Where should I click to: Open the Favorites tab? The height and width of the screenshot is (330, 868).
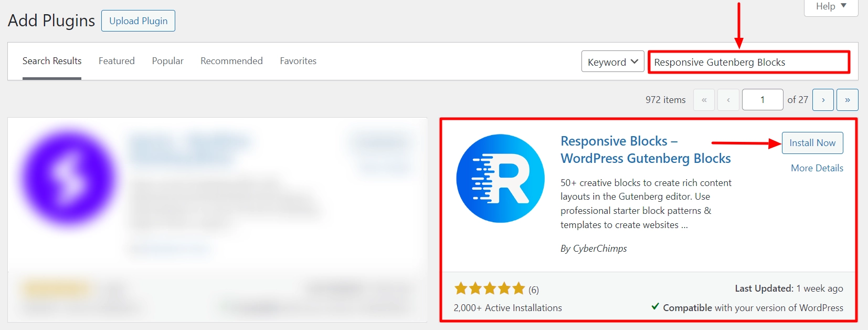(x=298, y=61)
